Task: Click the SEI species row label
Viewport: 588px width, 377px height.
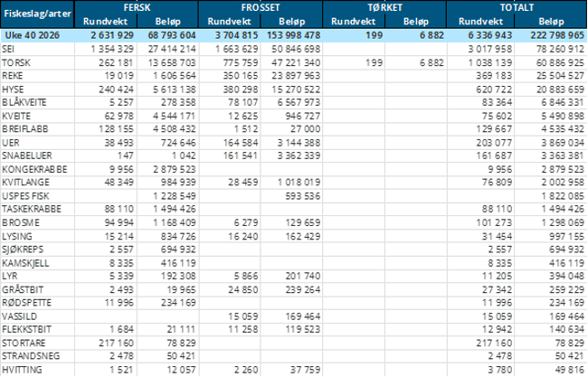Action: [x=8, y=49]
